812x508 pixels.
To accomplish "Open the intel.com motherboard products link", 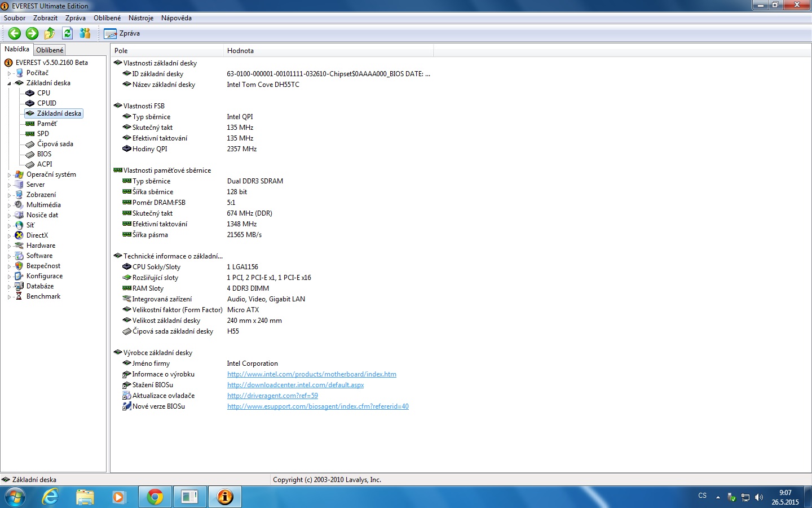I will [x=312, y=374].
